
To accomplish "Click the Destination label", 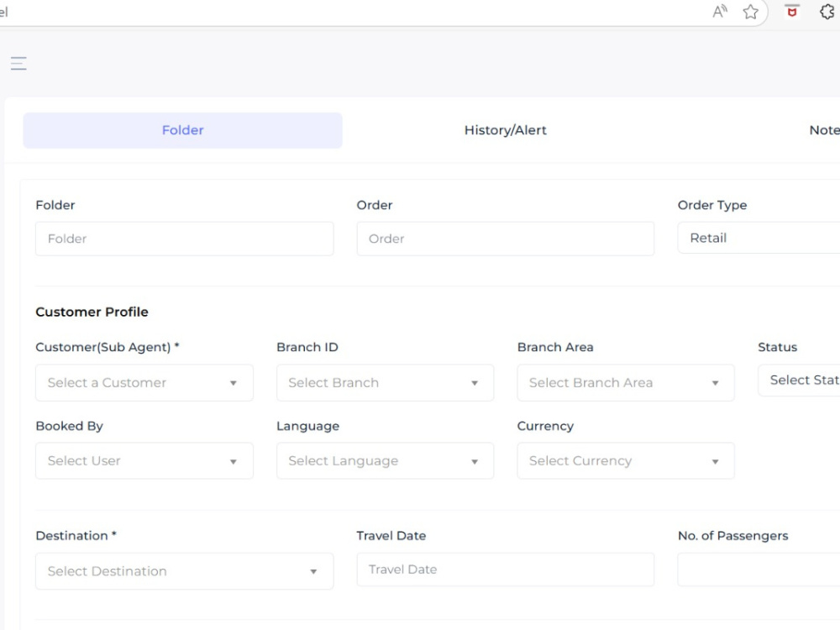I will [76, 536].
